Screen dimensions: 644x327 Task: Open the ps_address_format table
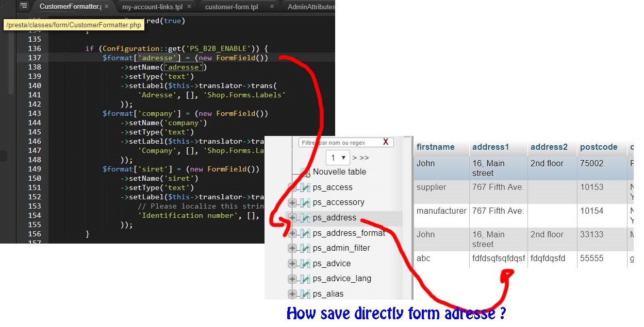tap(349, 233)
